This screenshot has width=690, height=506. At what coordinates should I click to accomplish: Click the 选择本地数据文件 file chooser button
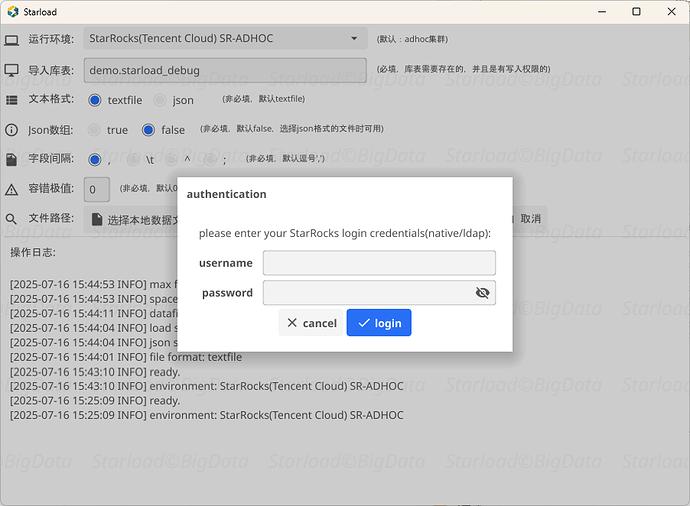133,220
